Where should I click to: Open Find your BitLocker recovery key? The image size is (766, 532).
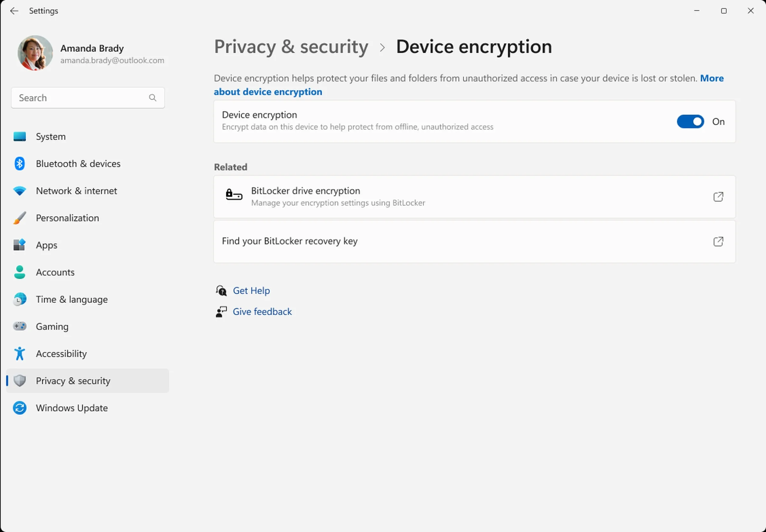tap(474, 241)
